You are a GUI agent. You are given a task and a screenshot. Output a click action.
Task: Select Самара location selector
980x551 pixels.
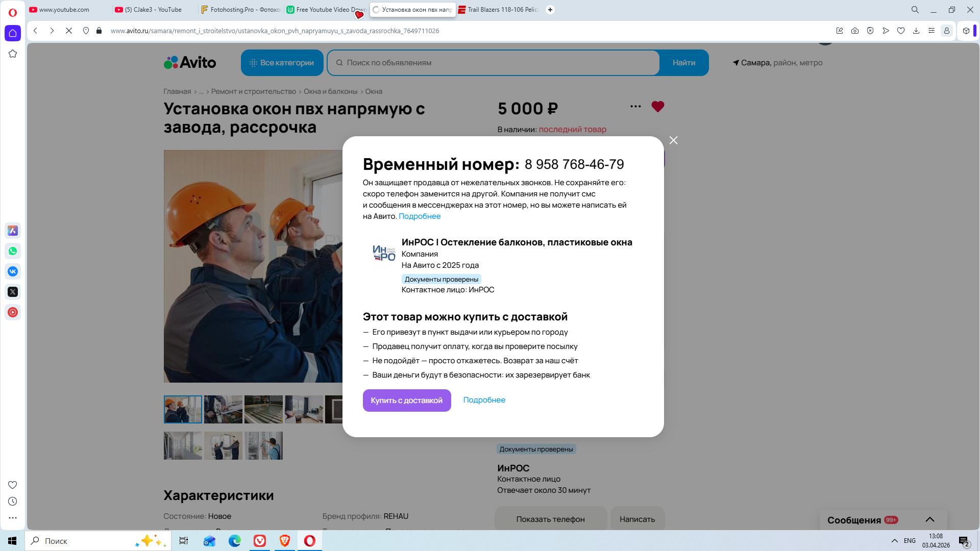(777, 63)
